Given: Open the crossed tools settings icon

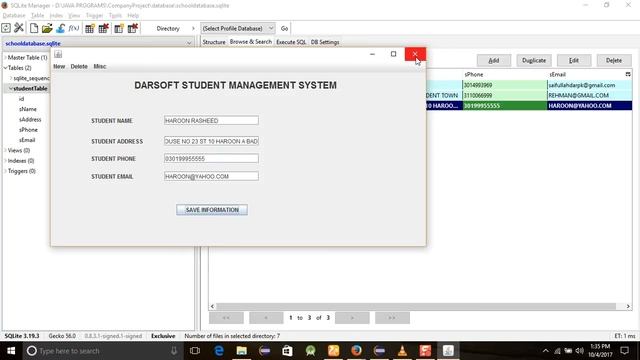Looking at the screenshot, I should click(19, 28).
